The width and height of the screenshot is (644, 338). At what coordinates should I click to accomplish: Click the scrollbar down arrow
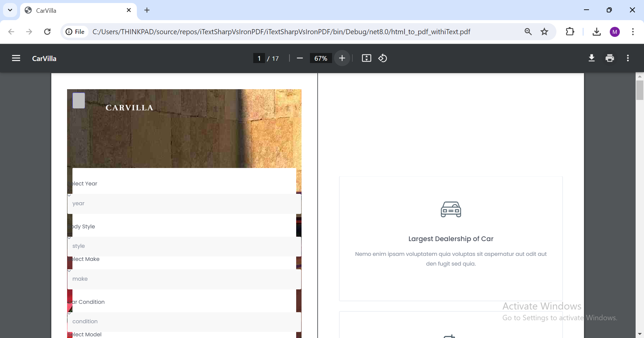point(640,334)
